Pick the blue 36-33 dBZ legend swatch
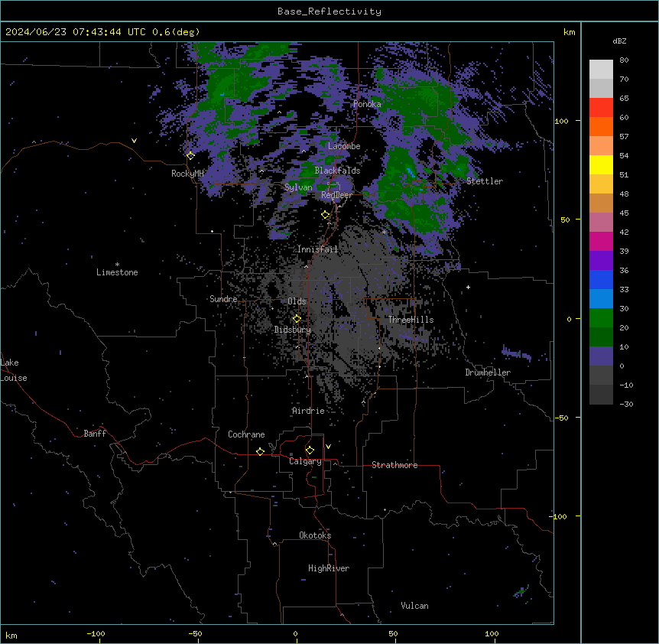 (x=601, y=279)
